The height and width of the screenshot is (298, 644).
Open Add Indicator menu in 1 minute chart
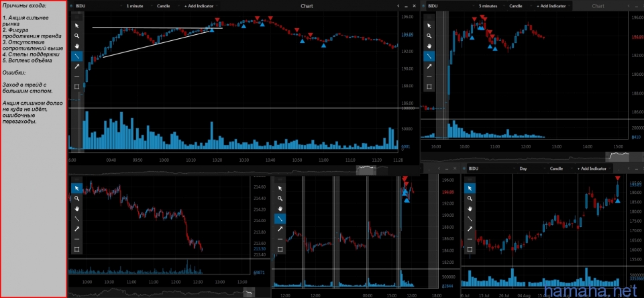point(199,6)
